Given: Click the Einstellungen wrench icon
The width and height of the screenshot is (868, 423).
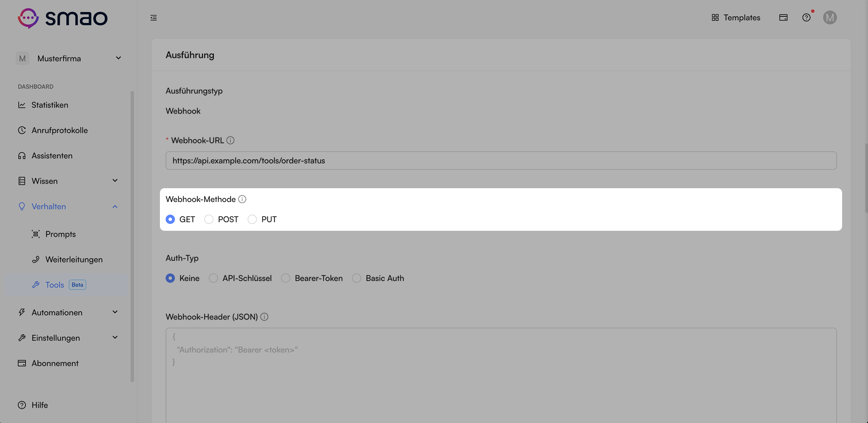Looking at the screenshot, I should [x=22, y=338].
